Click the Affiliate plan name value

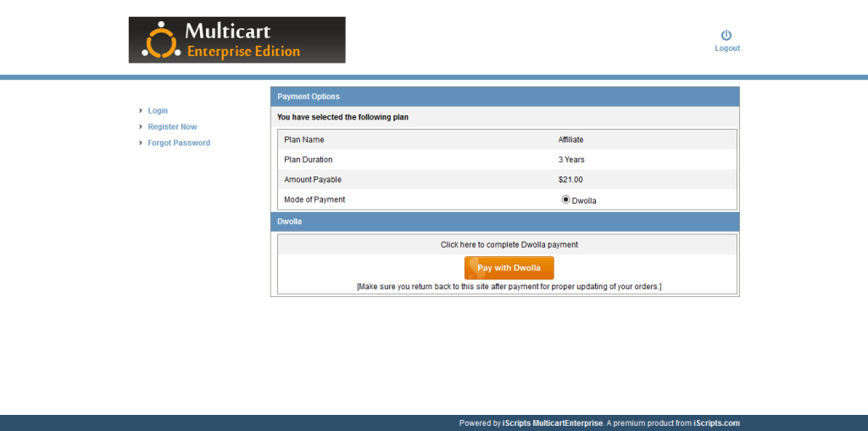(570, 139)
